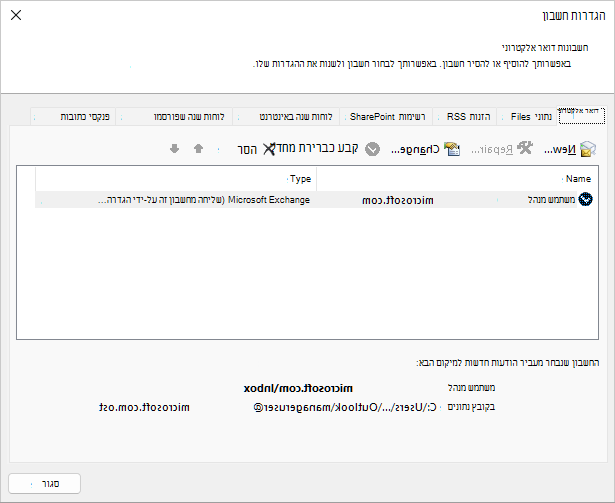This screenshot has height=503, width=615.
Task: Open the לוחות שנה שפורסמו tab
Action: [174, 117]
